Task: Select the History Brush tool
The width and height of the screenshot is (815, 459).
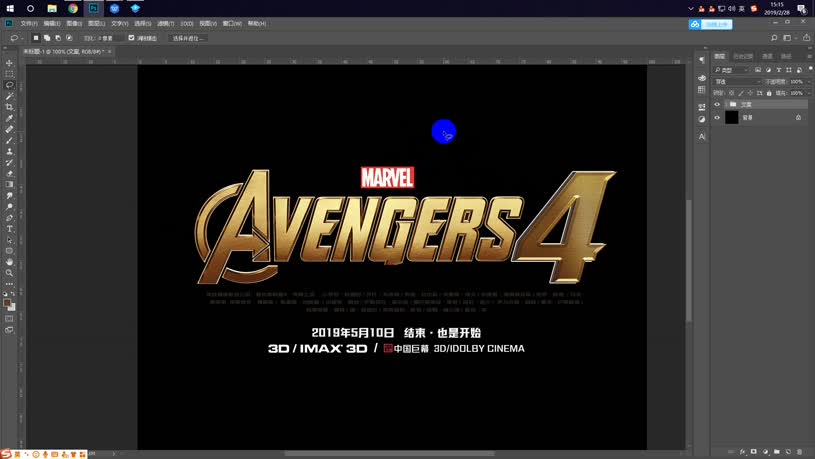Action: pos(9,162)
